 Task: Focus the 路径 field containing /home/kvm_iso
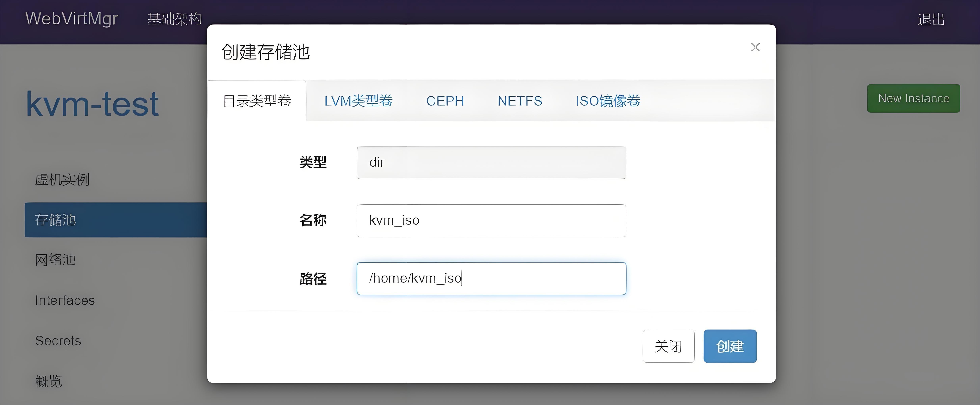pyautogui.click(x=491, y=278)
